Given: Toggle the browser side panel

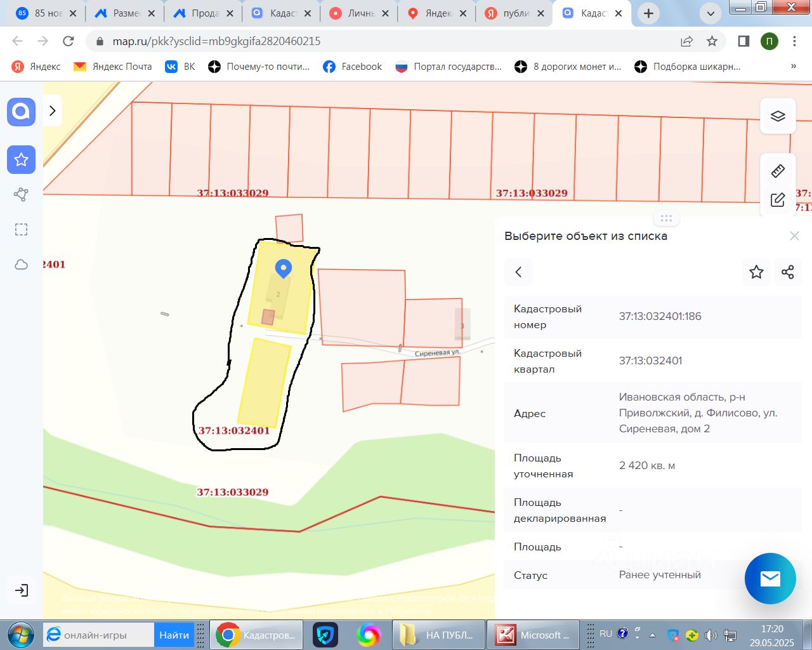Looking at the screenshot, I should 743,41.
